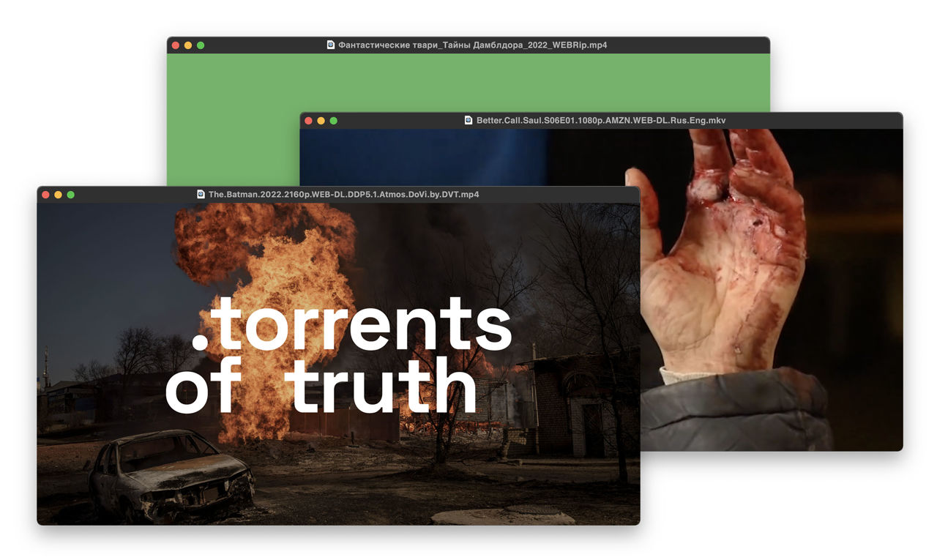Close the Фантастические твари window
This screenshot has width=937, height=560.
click(x=176, y=45)
